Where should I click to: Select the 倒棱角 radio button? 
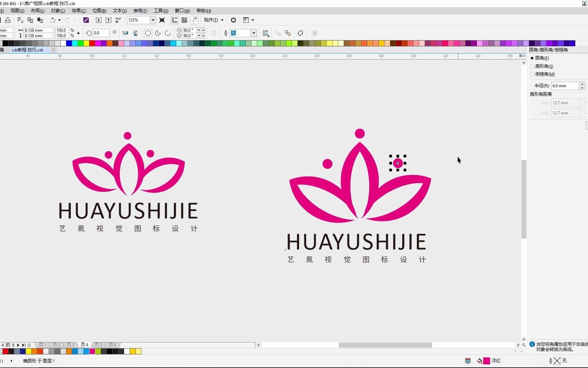click(532, 74)
